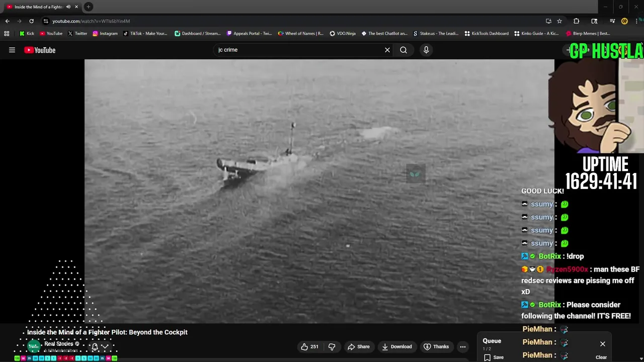
Task: Dislike the video
Action: pos(332,346)
